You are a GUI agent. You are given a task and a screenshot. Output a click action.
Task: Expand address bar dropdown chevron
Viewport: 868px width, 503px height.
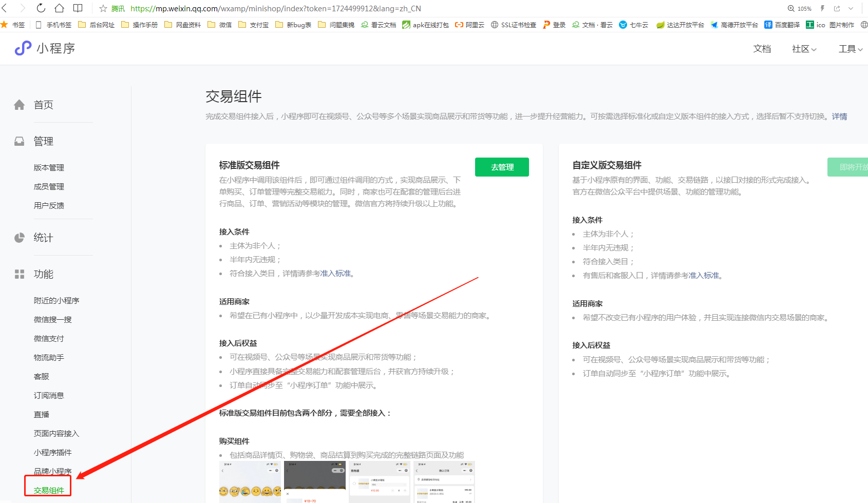pyautogui.click(x=851, y=9)
